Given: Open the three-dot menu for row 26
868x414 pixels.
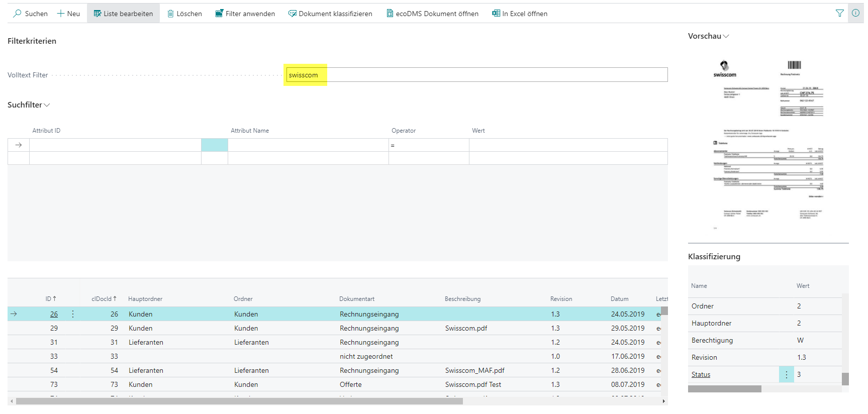Looking at the screenshot, I should click(x=73, y=314).
